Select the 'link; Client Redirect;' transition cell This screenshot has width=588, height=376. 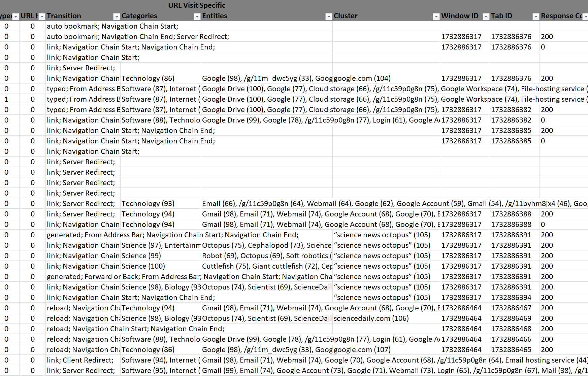pos(83,360)
